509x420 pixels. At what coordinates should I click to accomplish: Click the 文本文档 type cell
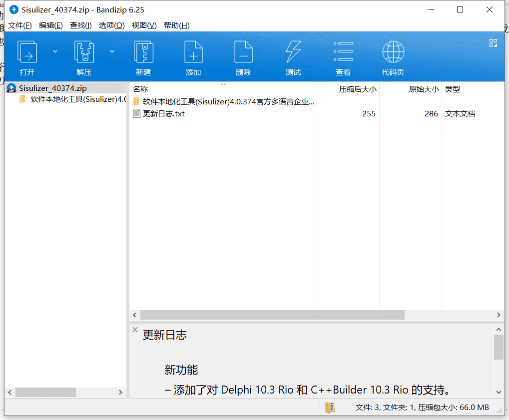point(460,113)
